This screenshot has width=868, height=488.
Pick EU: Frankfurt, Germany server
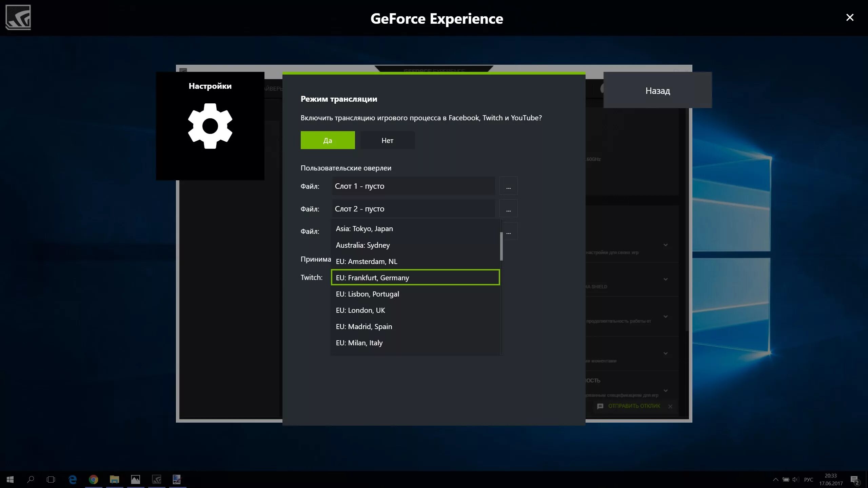415,277
